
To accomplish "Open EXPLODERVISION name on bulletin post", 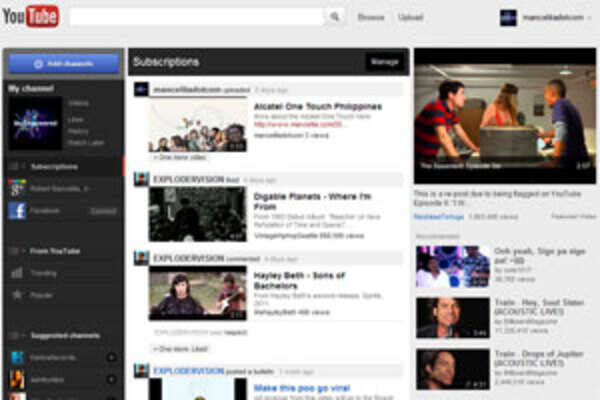I will [189, 371].
